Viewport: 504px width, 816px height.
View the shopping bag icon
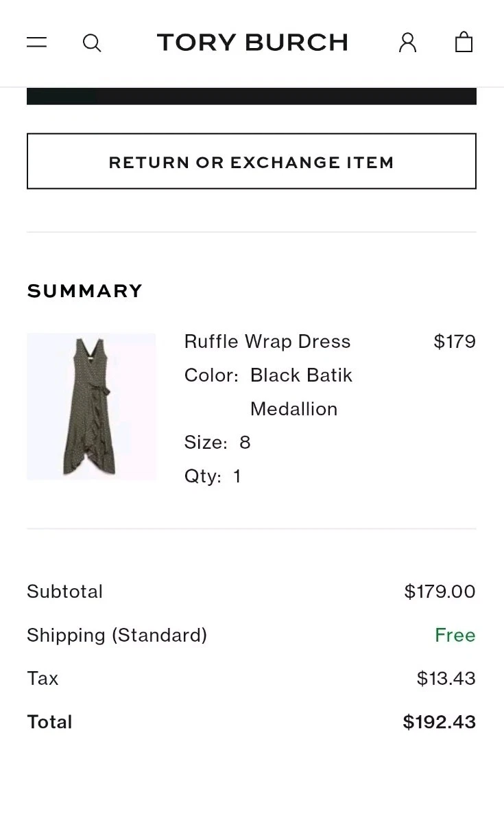pos(464,43)
